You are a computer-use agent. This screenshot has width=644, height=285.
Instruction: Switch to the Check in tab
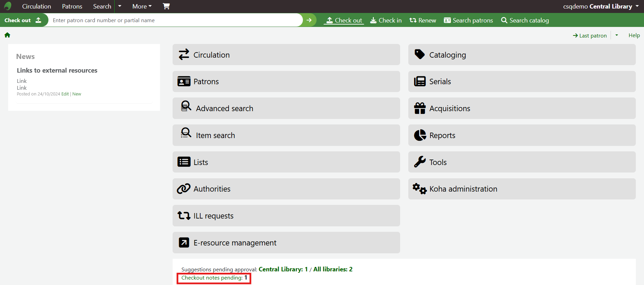point(386,20)
